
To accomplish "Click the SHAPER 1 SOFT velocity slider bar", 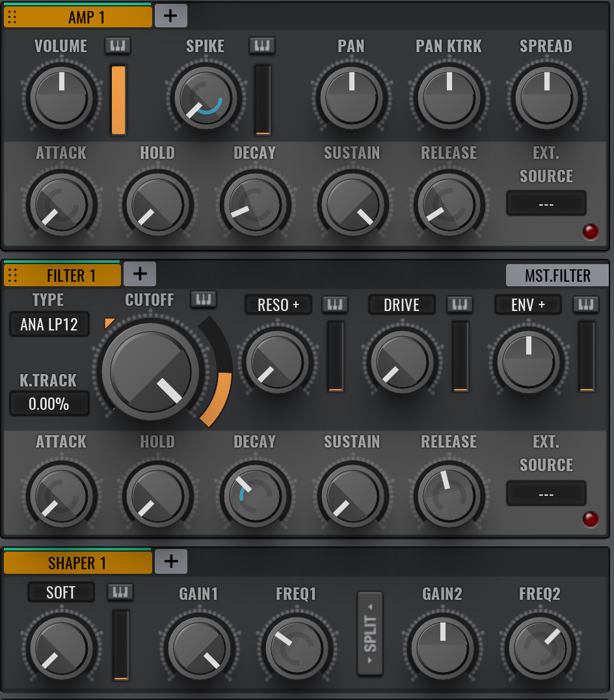I will point(121,645).
